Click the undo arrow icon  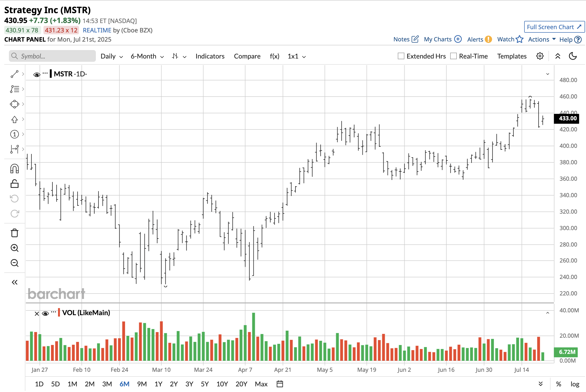tap(15, 199)
